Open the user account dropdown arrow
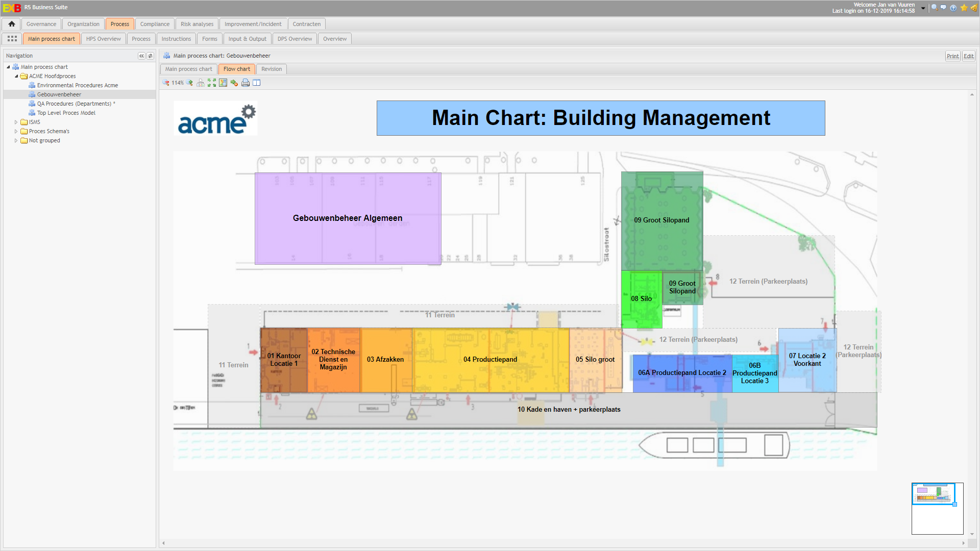980x551 pixels. (x=923, y=8)
